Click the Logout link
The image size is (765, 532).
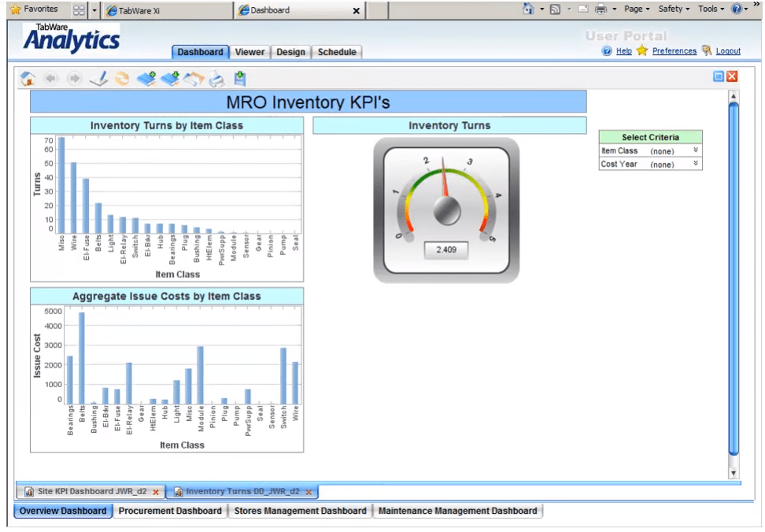727,51
